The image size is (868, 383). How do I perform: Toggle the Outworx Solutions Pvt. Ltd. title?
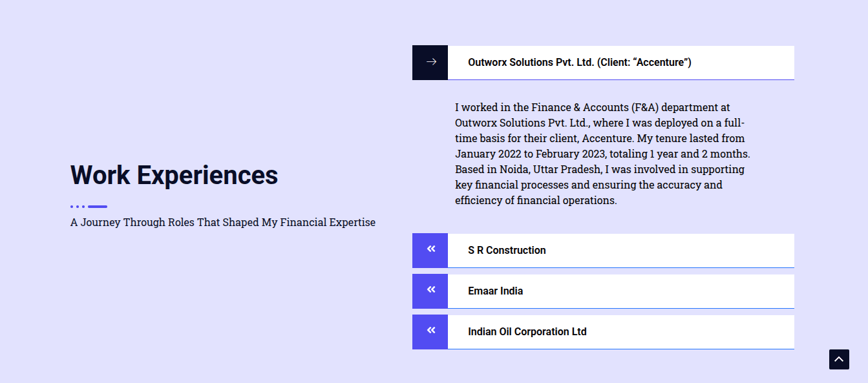[579, 63]
